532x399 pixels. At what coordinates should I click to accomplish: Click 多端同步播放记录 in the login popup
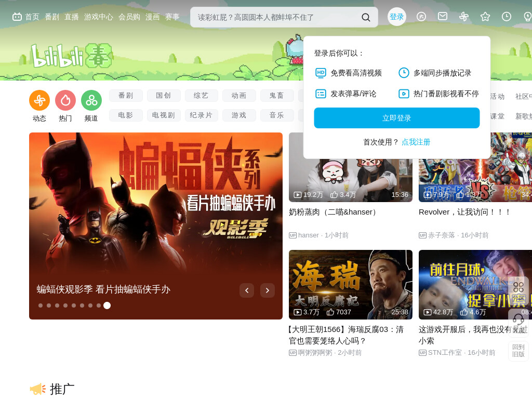pyautogui.click(x=435, y=73)
